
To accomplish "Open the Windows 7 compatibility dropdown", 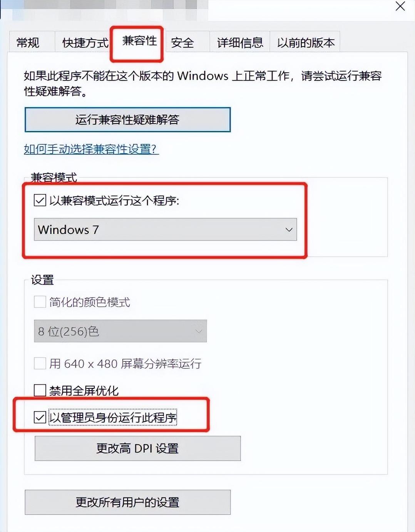I will [165, 229].
